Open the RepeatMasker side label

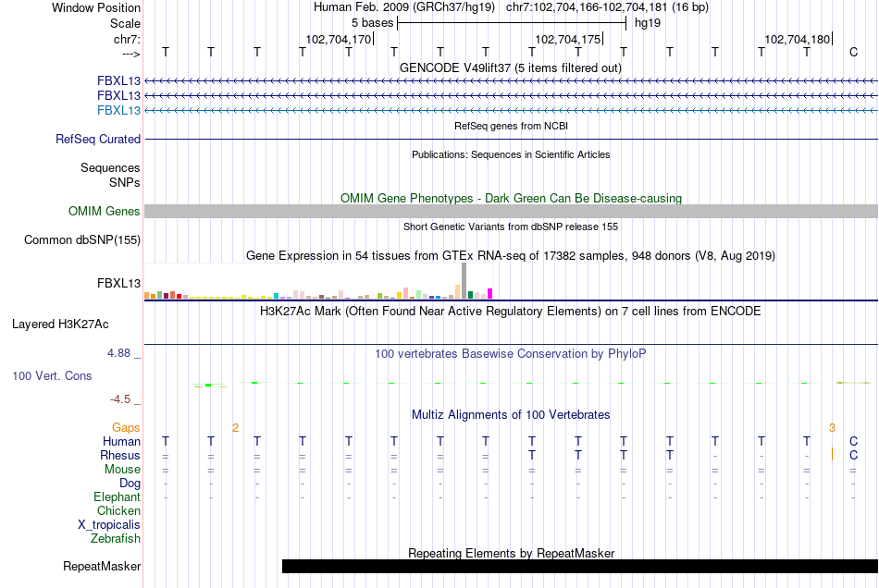(102, 566)
